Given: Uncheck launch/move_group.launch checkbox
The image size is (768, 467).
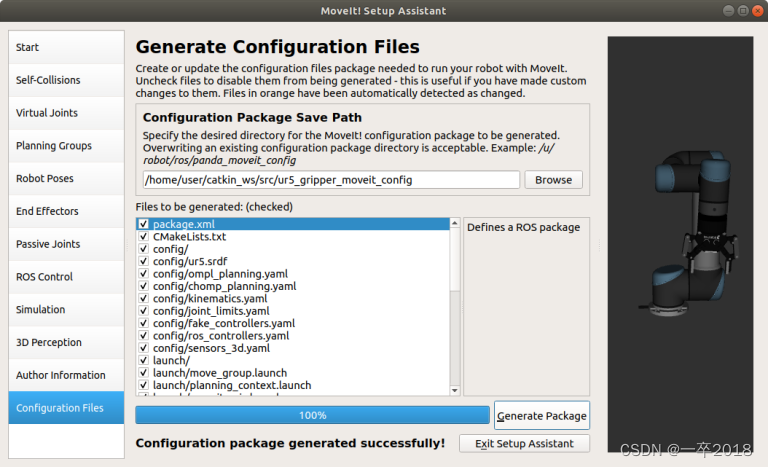Looking at the screenshot, I should coord(144,373).
